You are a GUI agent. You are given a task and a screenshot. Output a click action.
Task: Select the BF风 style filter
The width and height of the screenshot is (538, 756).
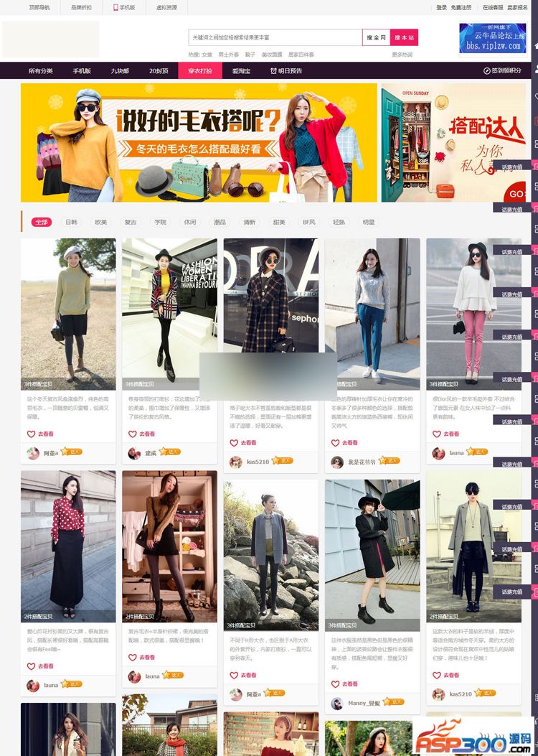[308, 223]
